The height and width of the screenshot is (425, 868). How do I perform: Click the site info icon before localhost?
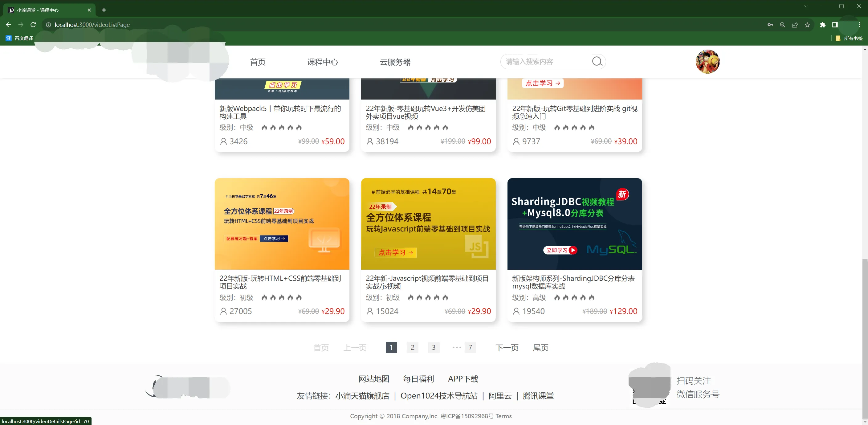(x=48, y=25)
